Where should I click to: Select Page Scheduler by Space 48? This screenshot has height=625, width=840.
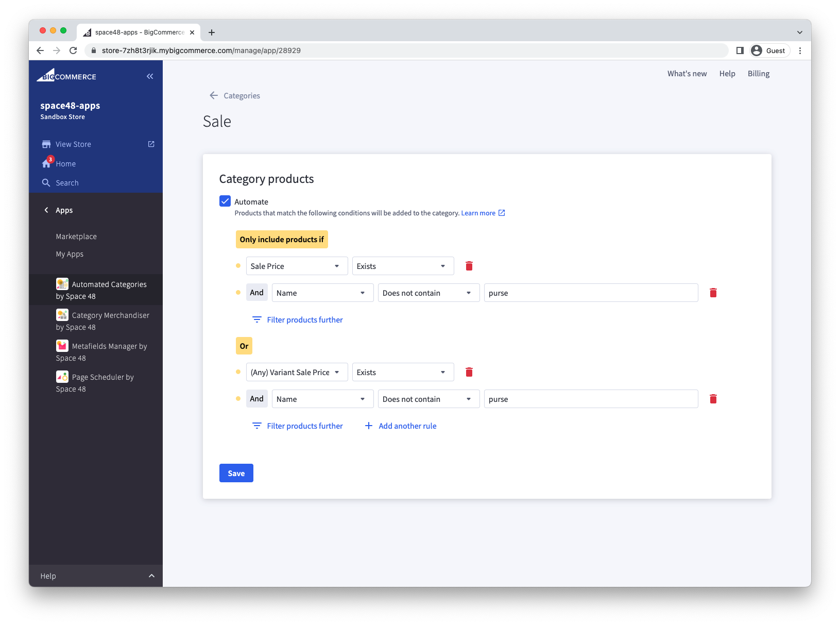pyautogui.click(x=96, y=382)
